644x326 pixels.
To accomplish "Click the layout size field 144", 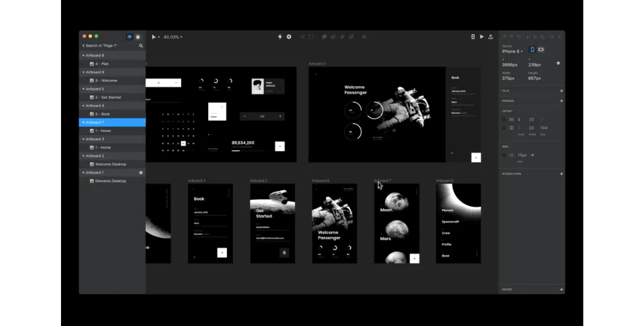I will pos(544,128).
